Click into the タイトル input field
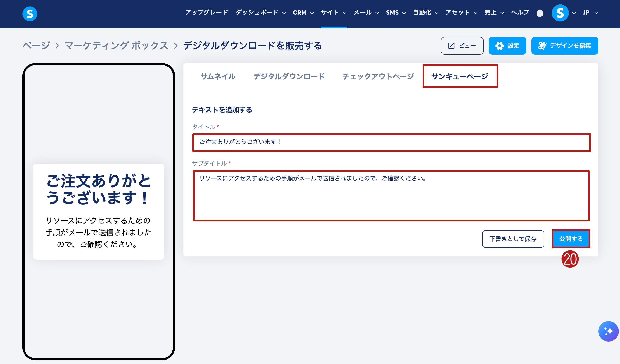Image resolution: width=620 pixels, height=364 pixels. pyautogui.click(x=391, y=142)
